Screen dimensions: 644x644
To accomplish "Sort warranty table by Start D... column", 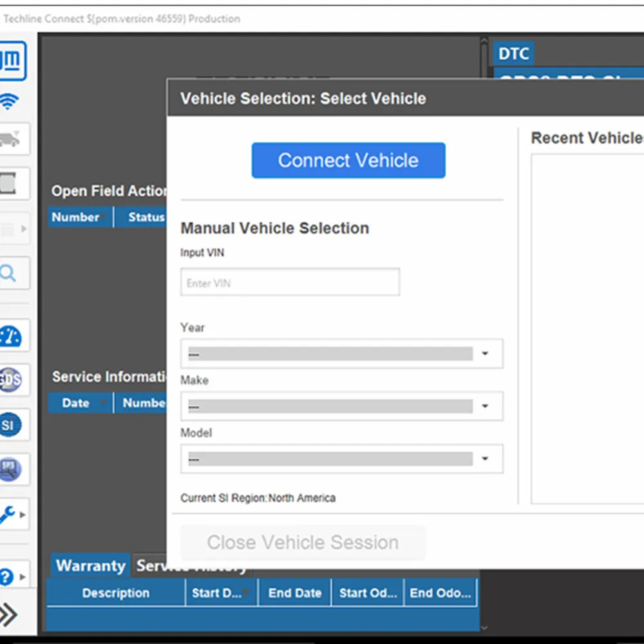I will coord(222,592).
